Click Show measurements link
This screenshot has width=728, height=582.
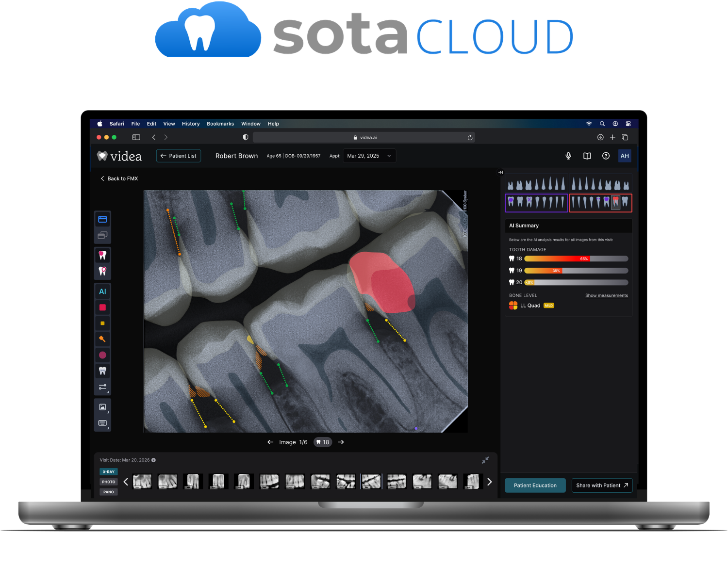(x=607, y=295)
